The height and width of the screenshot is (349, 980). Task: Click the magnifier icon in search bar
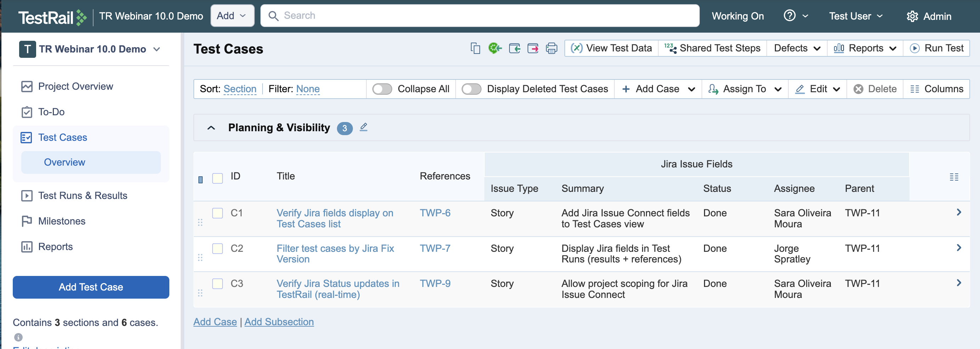(x=273, y=16)
